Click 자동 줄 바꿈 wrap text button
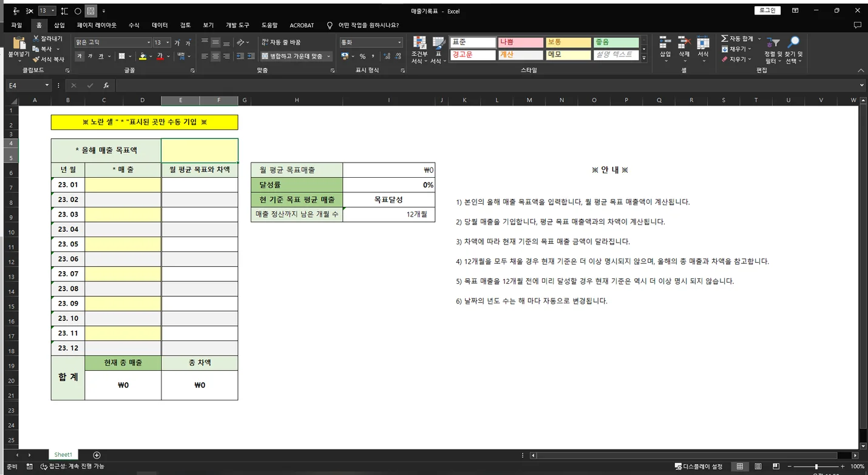This screenshot has height=475, width=868. [x=280, y=42]
